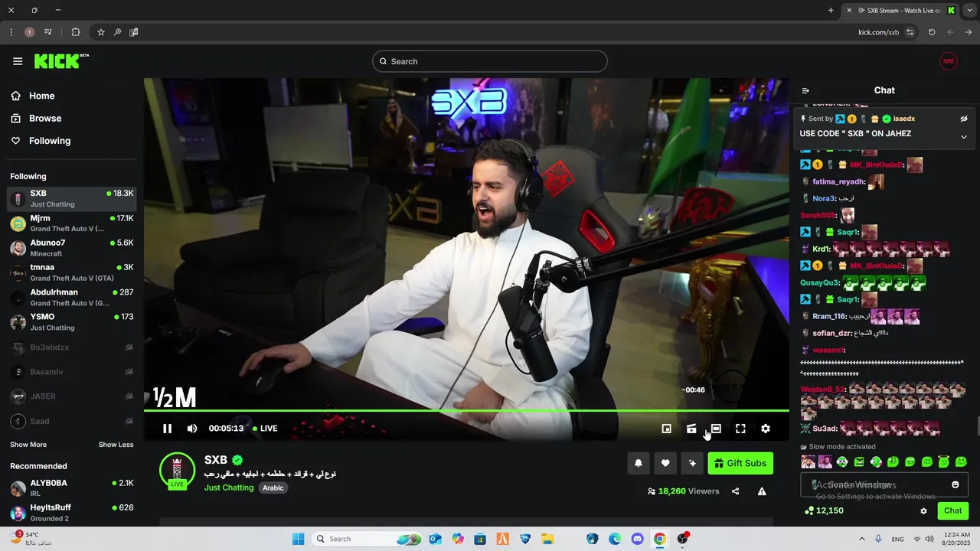Open Chrome zoom magnifier icon

(117, 32)
